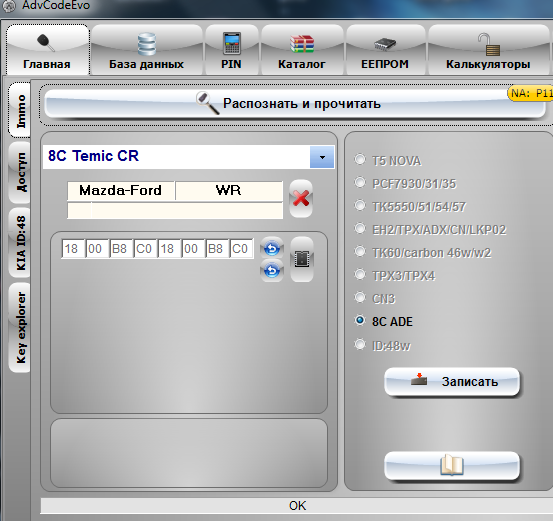This screenshot has width=553, height=521.
Task: Switch to the Доступ side tab
Action: pos(20,172)
